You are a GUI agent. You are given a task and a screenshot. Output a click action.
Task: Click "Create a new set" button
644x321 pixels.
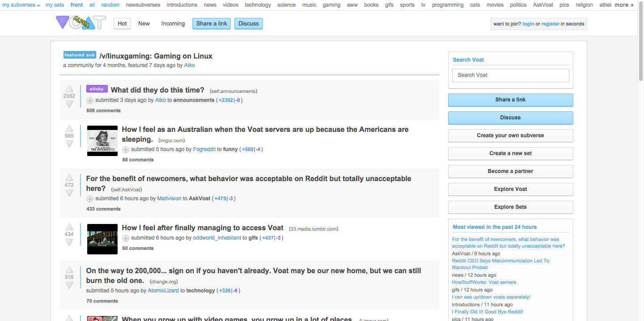pyautogui.click(x=510, y=153)
